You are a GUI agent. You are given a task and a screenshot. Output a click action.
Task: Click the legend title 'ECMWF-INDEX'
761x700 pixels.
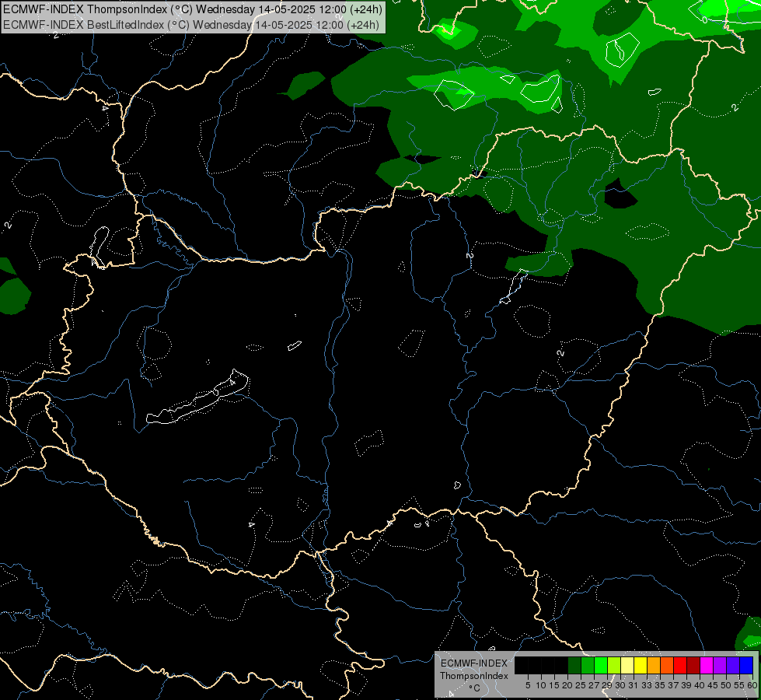473,663
